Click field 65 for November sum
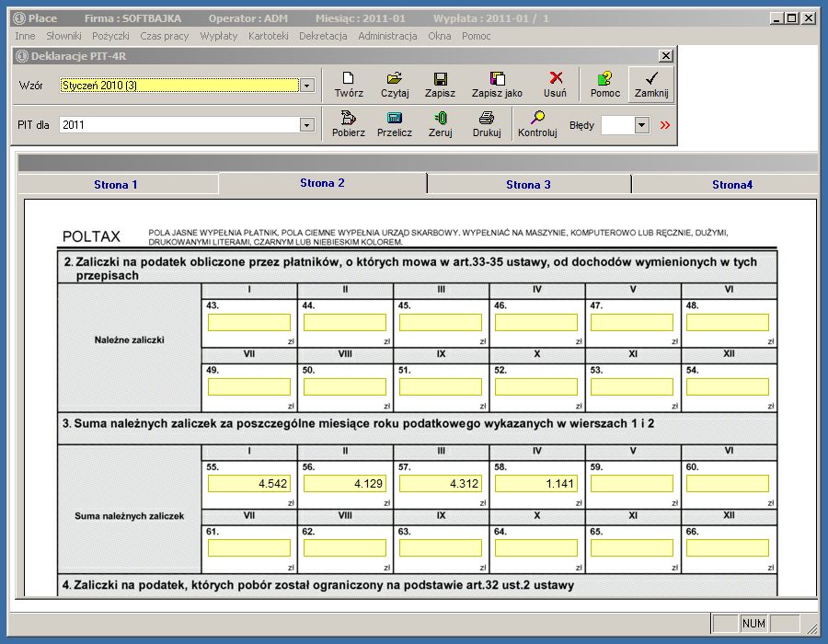The width and height of the screenshot is (828, 644). [x=632, y=548]
